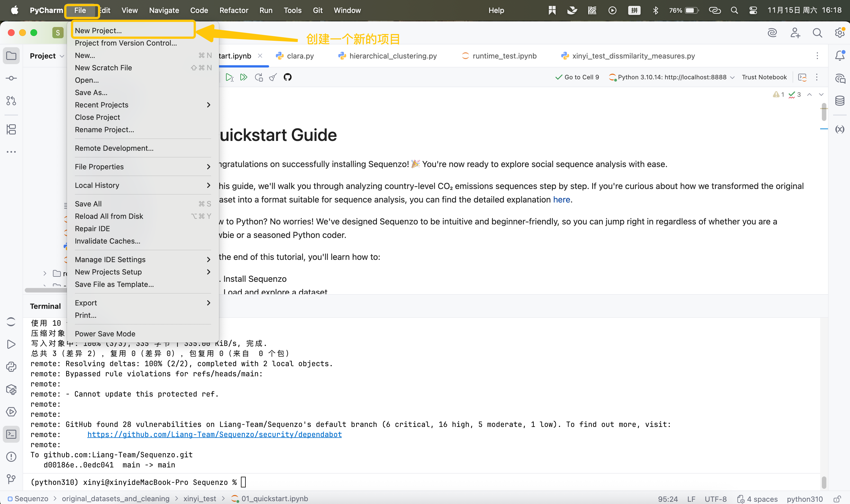
Task: Toggle read-only lock in status bar
Action: (x=837, y=499)
